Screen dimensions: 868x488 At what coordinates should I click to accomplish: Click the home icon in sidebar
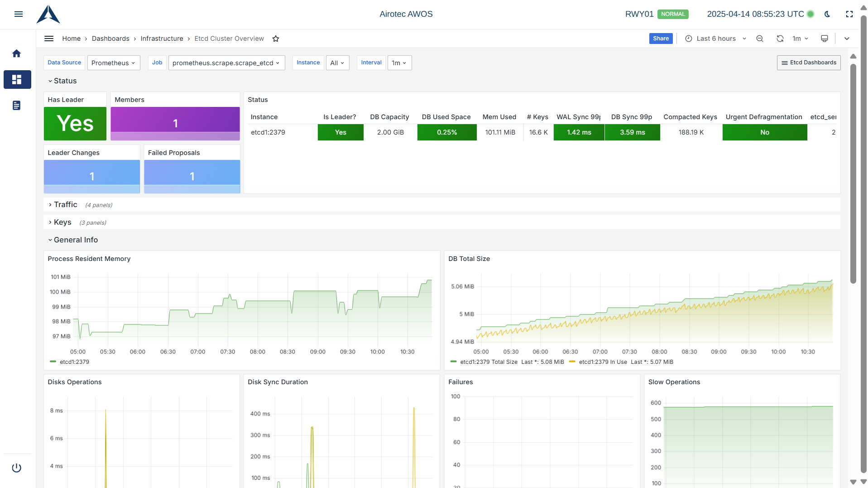coord(17,54)
